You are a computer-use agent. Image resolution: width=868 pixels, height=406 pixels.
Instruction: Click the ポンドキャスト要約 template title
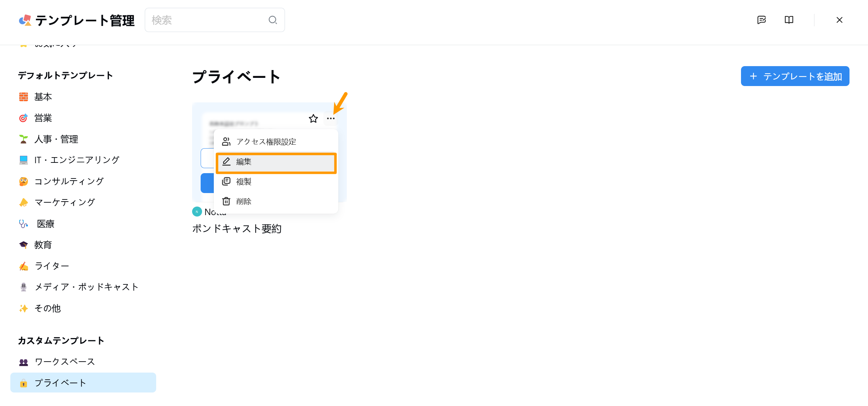237,229
